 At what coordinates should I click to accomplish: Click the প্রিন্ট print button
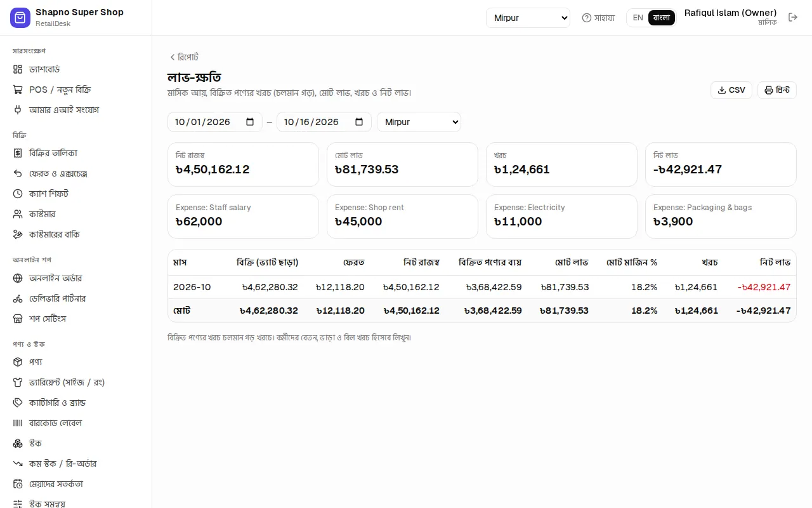pyautogui.click(x=777, y=90)
